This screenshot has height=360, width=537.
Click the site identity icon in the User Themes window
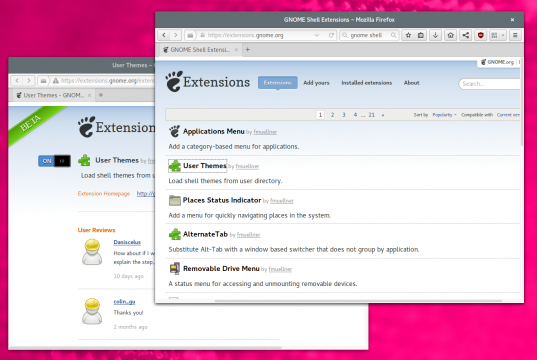point(43,80)
